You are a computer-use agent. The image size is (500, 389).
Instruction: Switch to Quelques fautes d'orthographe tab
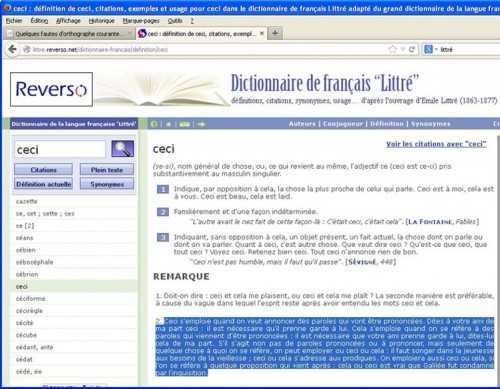click(69, 34)
